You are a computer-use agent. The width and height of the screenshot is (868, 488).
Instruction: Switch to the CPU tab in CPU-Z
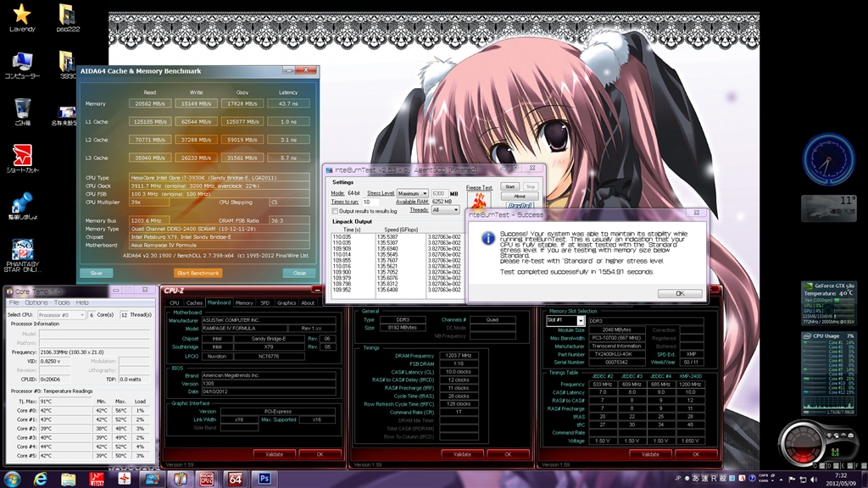[175, 302]
